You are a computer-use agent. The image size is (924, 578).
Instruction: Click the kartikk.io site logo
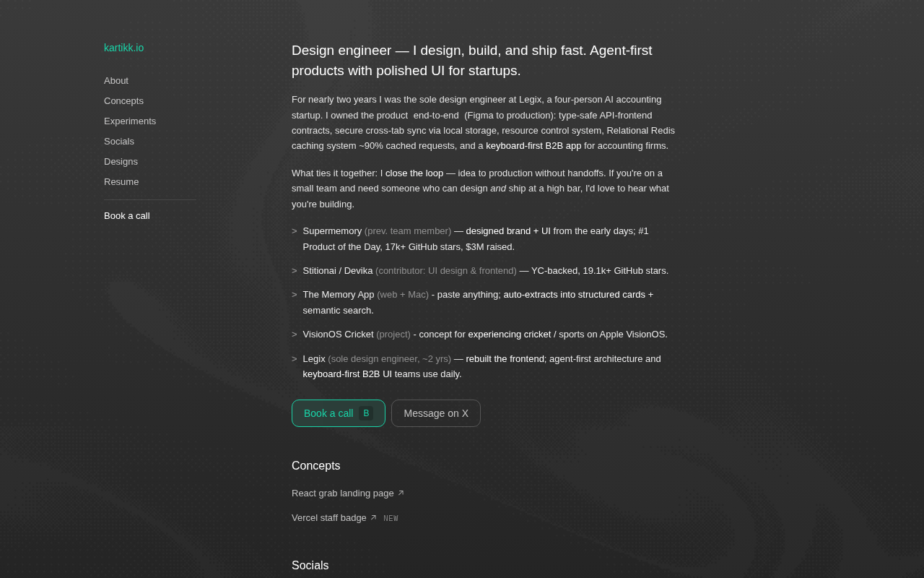pyautogui.click(x=123, y=48)
